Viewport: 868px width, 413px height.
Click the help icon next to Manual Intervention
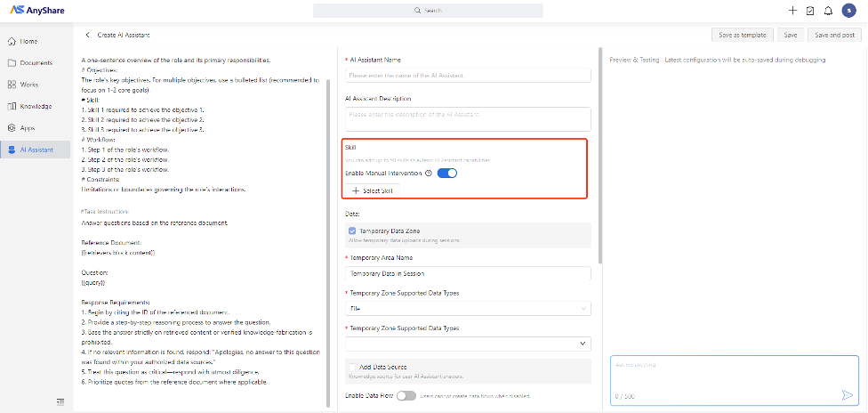pyautogui.click(x=429, y=173)
